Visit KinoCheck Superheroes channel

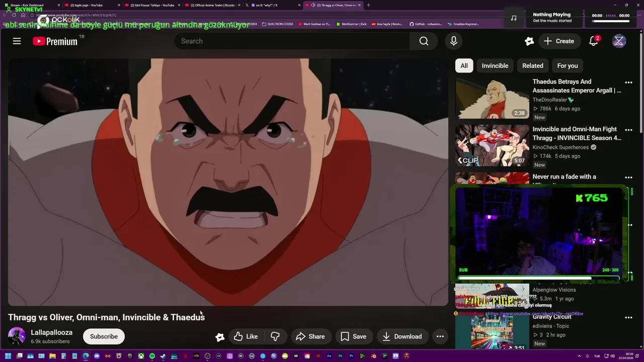coord(560,147)
